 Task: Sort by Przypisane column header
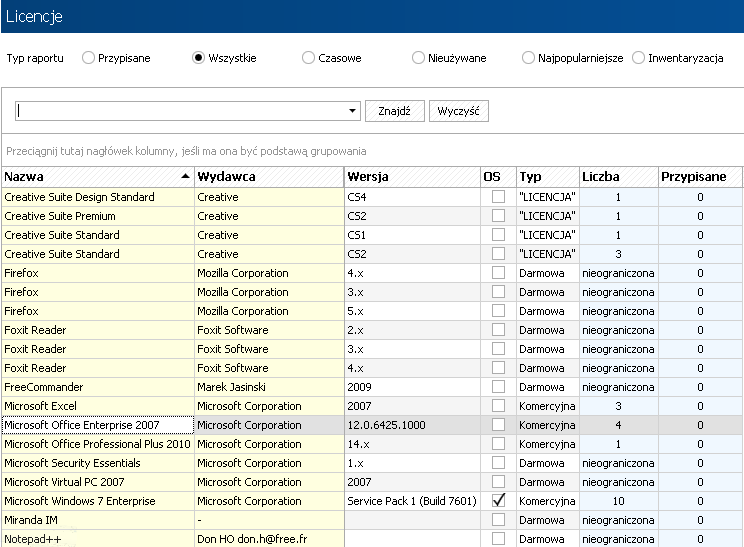700,176
